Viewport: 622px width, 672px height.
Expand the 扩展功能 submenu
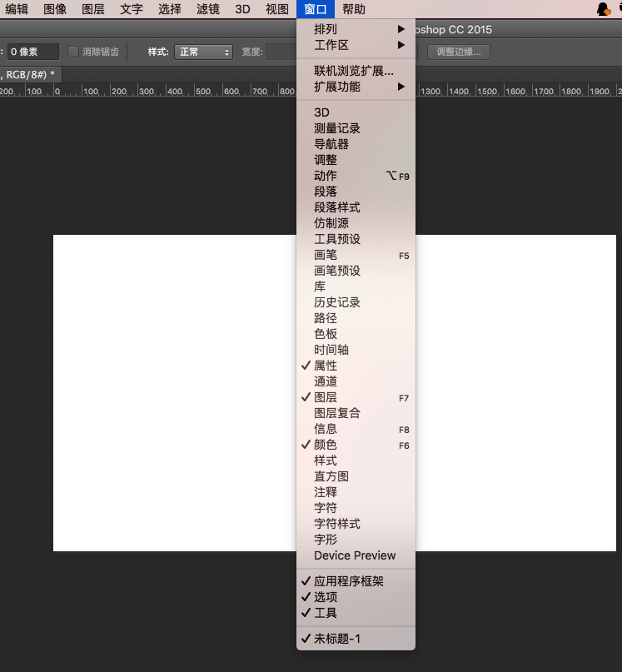[x=356, y=87]
